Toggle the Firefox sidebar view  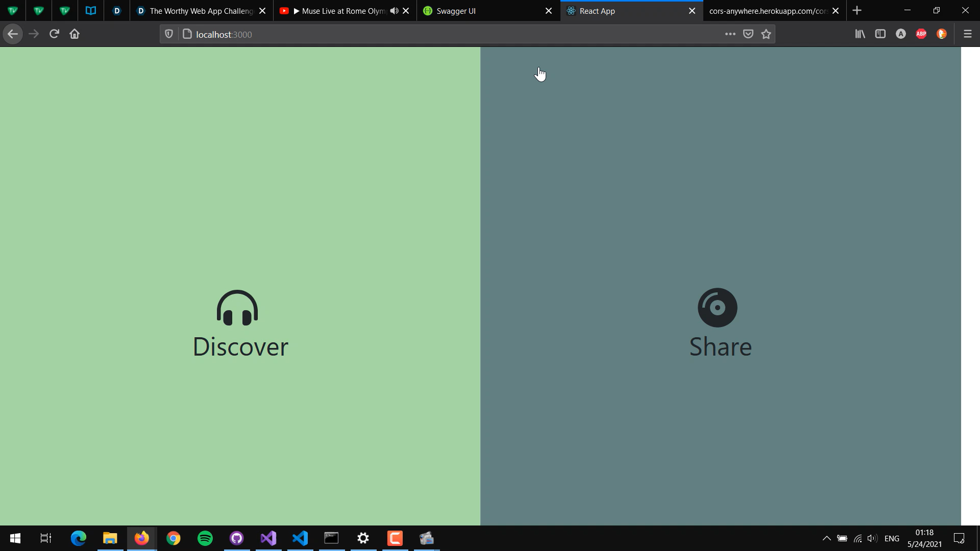pos(880,34)
